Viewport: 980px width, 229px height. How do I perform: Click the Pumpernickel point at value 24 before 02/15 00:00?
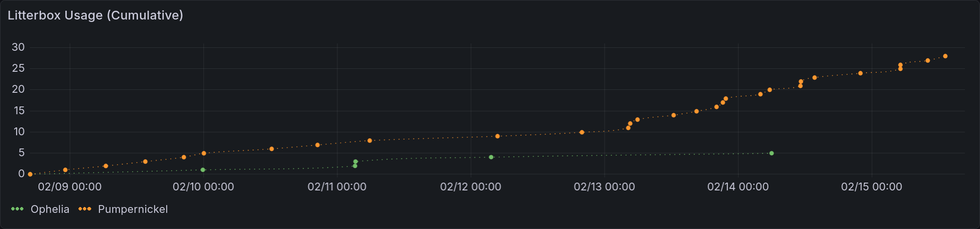(x=860, y=73)
